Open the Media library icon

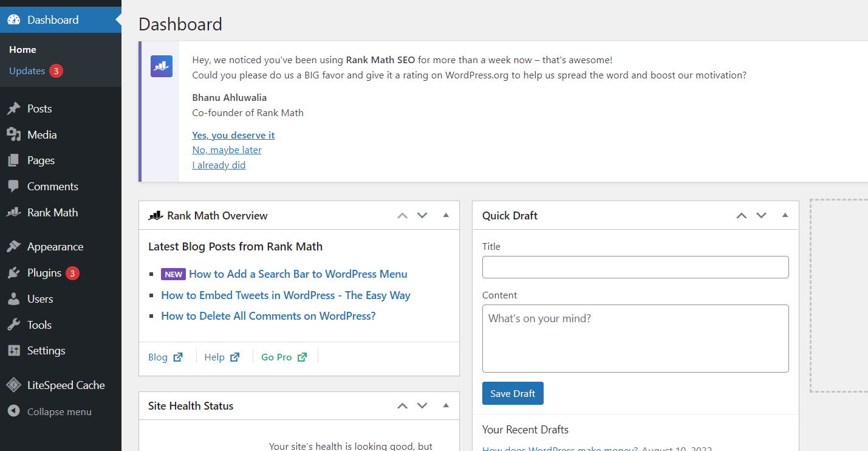pyautogui.click(x=14, y=134)
